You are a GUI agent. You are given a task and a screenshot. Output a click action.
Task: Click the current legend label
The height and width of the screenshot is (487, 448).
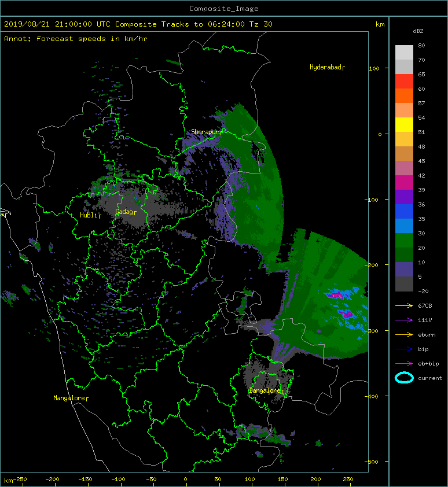(x=430, y=378)
